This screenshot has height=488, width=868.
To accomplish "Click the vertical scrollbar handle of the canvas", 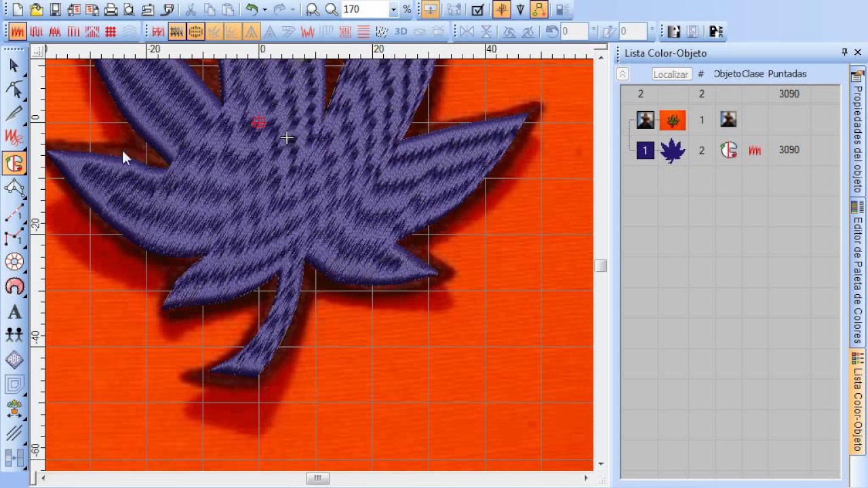I will tap(600, 266).
